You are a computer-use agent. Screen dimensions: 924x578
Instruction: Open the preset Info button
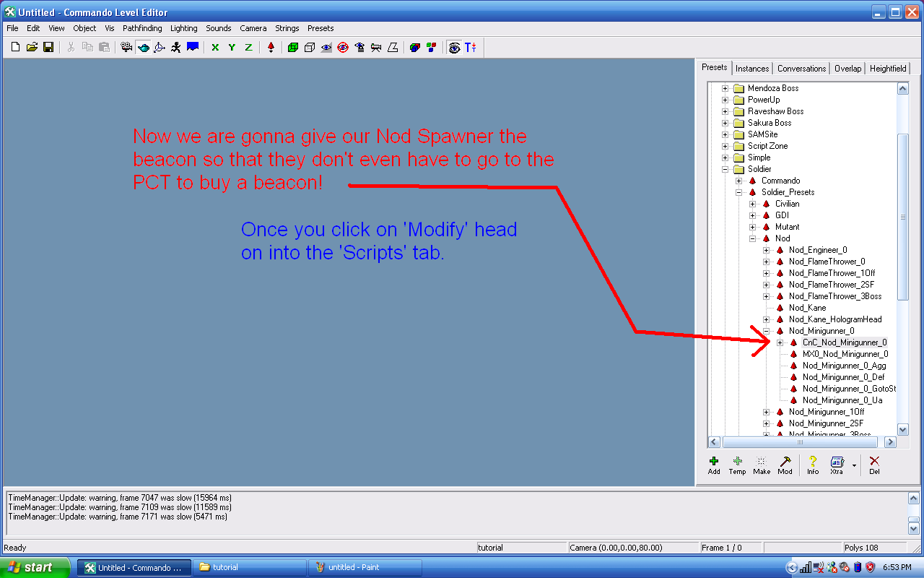pyautogui.click(x=813, y=465)
